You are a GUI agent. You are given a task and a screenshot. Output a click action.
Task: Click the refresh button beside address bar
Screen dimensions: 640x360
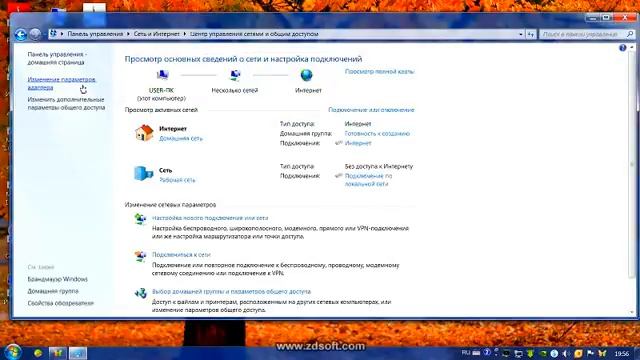click(x=531, y=34)
